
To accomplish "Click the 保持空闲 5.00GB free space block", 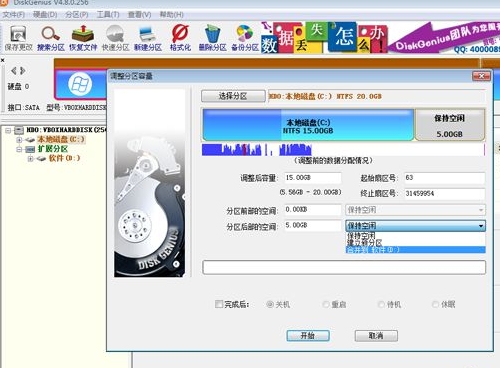I will tap(449, 125).
